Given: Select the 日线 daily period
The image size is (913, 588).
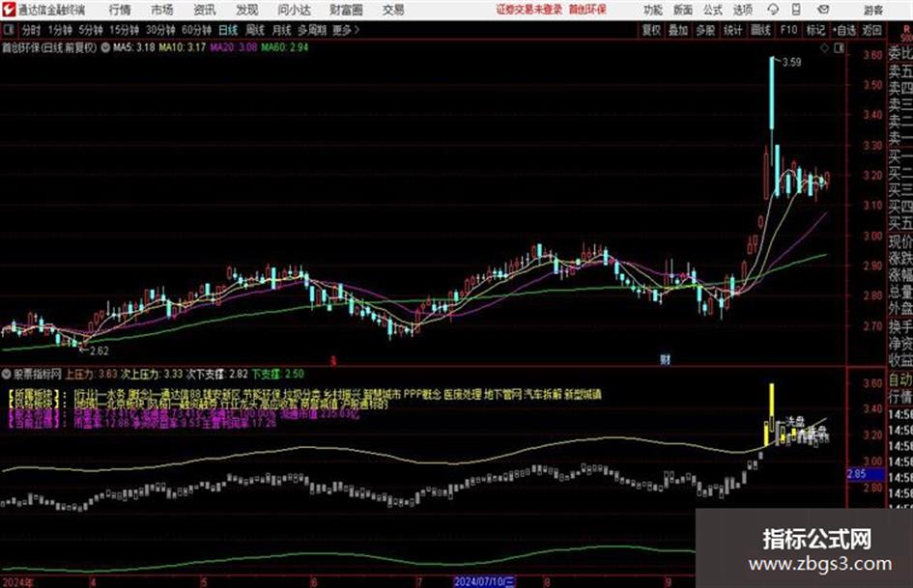Looking at the screenshot, I should 228,30.
